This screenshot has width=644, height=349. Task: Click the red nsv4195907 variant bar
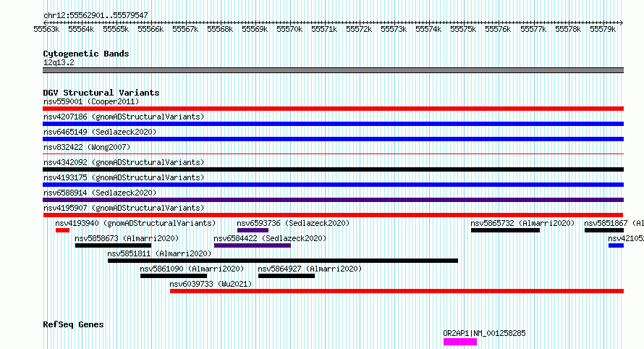pyautogui.click(x=333, y=215)
